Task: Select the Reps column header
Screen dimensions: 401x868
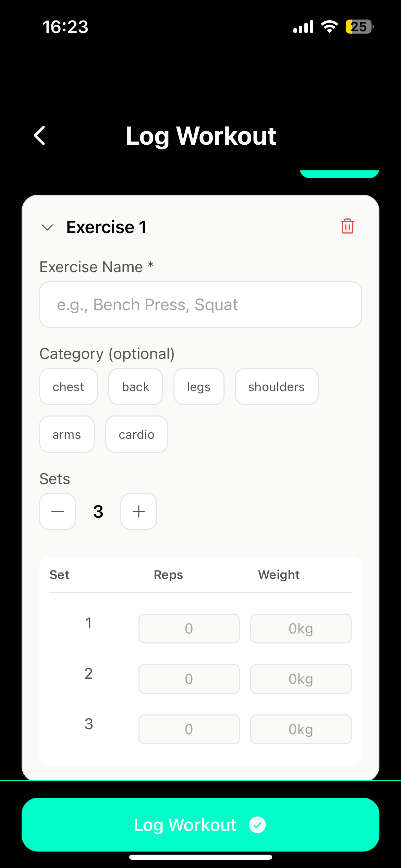Action: coord(168,575)
